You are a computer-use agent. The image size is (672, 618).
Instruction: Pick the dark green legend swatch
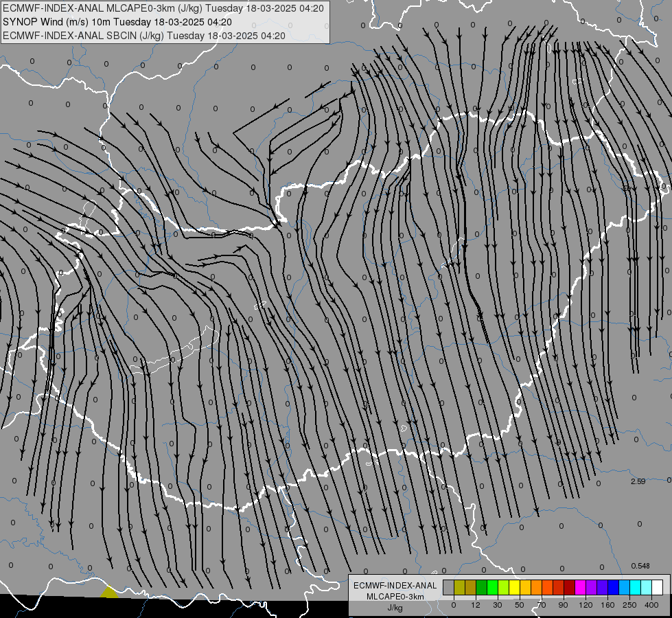(x=482, y=587)
